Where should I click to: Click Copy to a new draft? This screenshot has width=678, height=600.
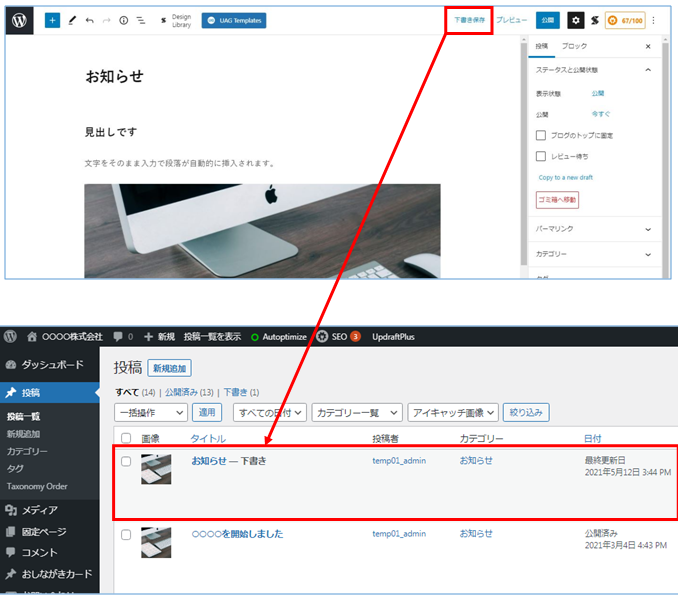(x=565, y=177)
